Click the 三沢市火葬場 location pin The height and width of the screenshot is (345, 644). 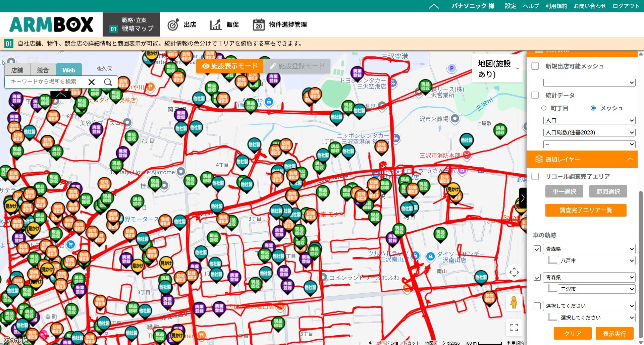coord(455,118)
